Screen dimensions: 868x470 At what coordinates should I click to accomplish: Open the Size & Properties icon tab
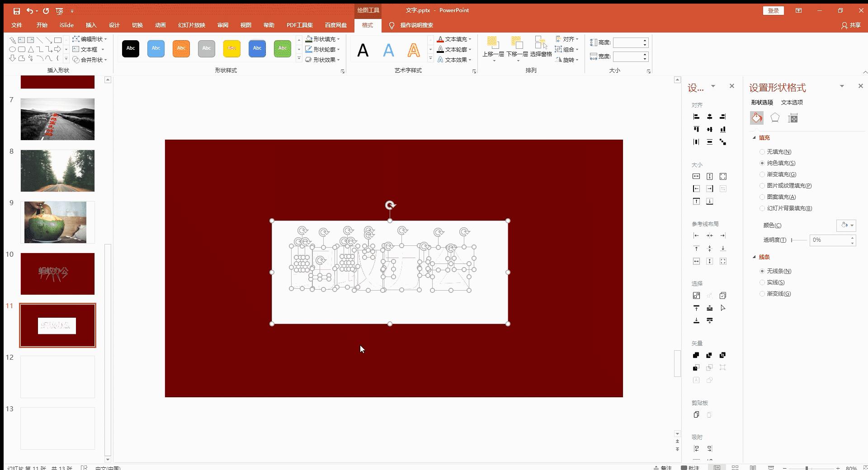pyautogui.click(x=793, y=118)
